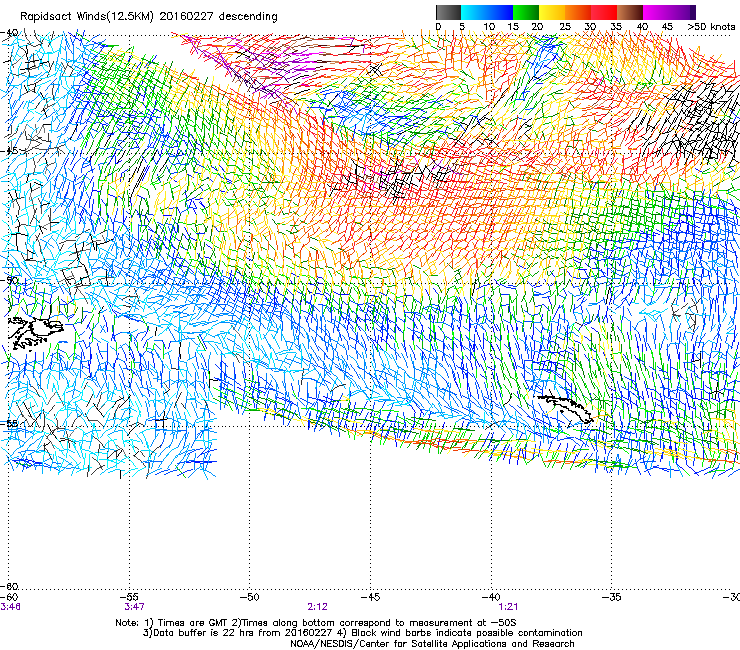Screen dimensions: 740x650
Task: Click the chart title 'Rapidscat Winds(12.5KM) 20160227 descending'
Action: [x=149, y=17]
